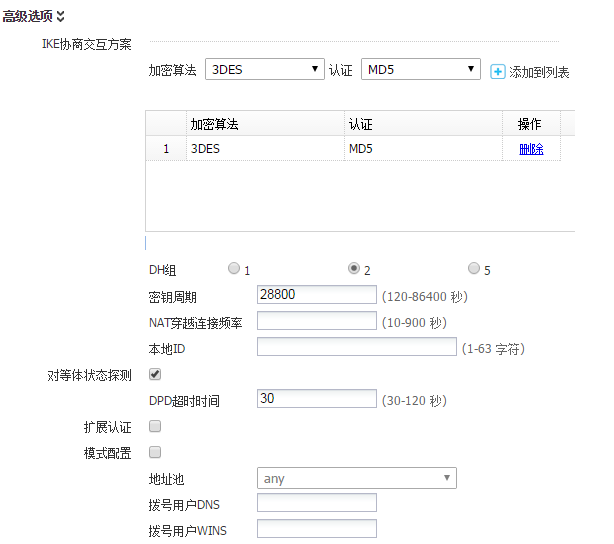The image size is (614, 544).
Task: Click 删除 link in row 1
Action: click(531, 149)
